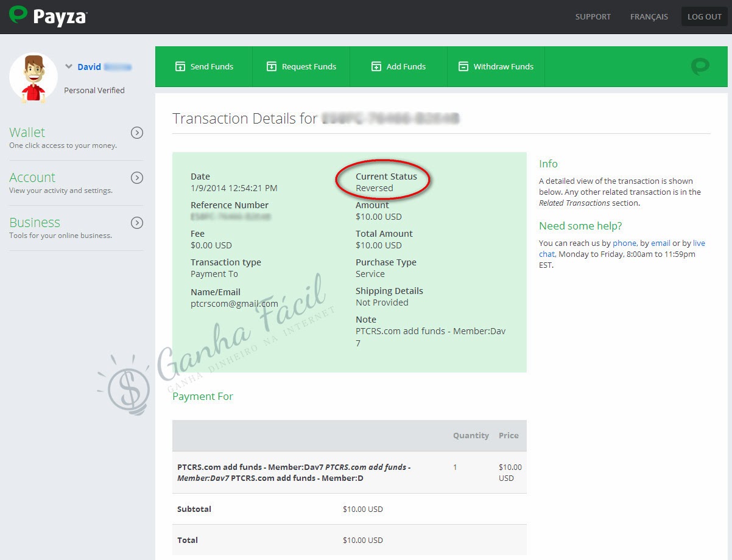
Task: Expand Account section arrow
Action: pyautogui.click(x=137, y=178)
